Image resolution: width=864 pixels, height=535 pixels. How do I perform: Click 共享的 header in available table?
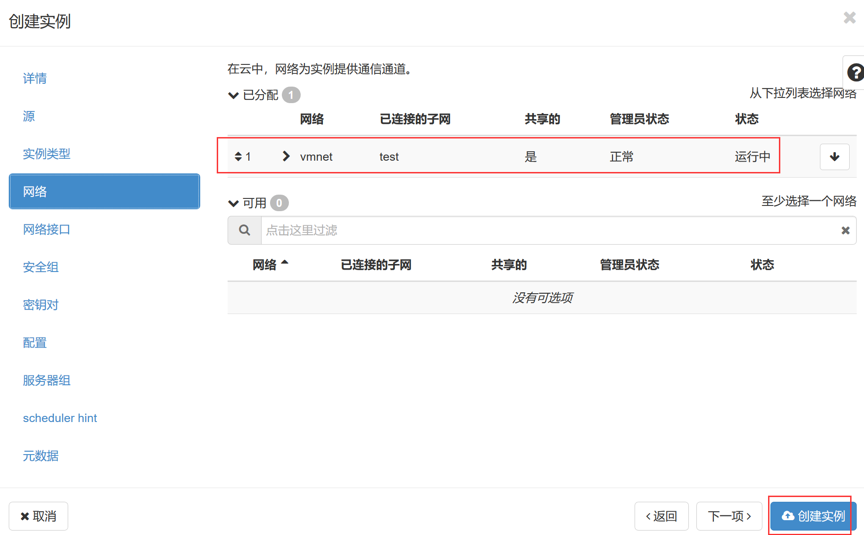[509, 265]
